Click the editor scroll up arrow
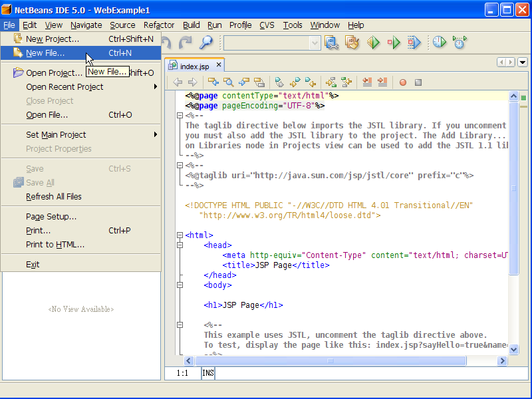Image resolution: width=532 pixels, height=399 pixels. tap(513, 96)
